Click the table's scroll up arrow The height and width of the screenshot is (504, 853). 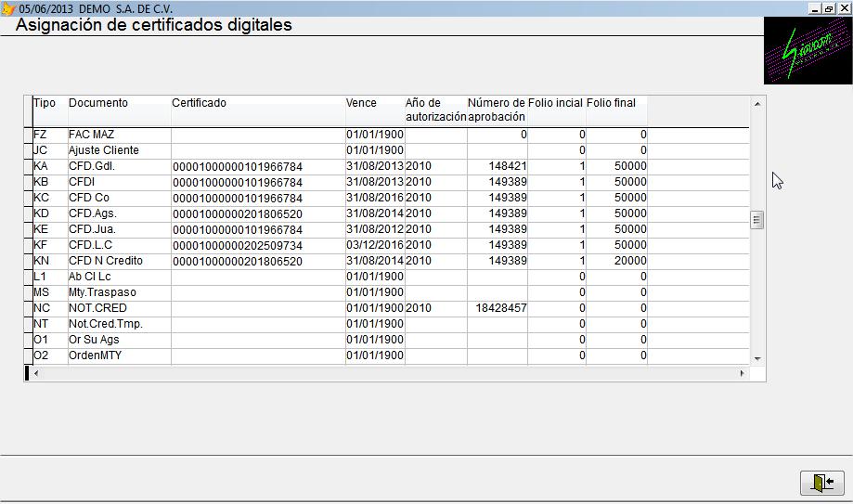(x=756, y=103)
